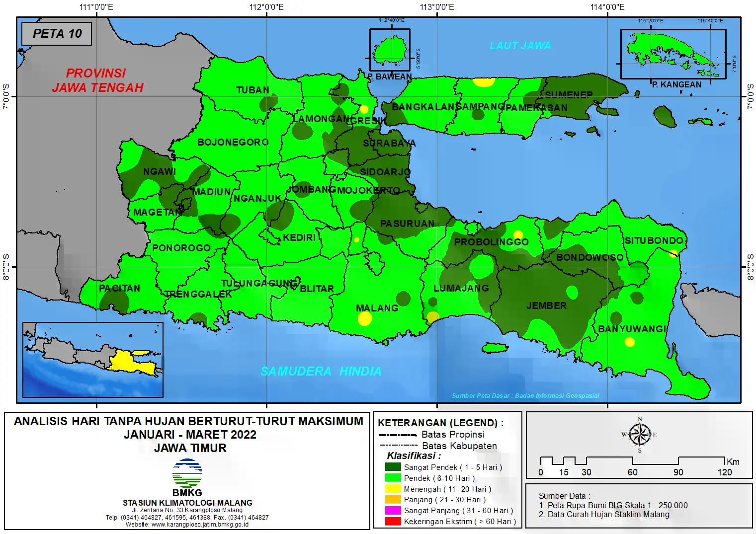Click the LAMONGAN region label
Screen dimensions: 756x534
pos(321,119)
